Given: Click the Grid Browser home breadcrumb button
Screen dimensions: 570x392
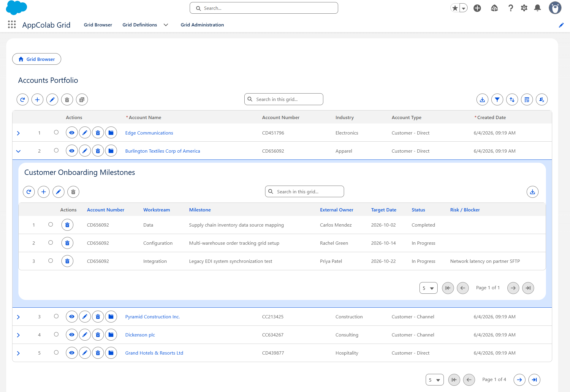Looking at the screenshot, I should coord(37,59).
